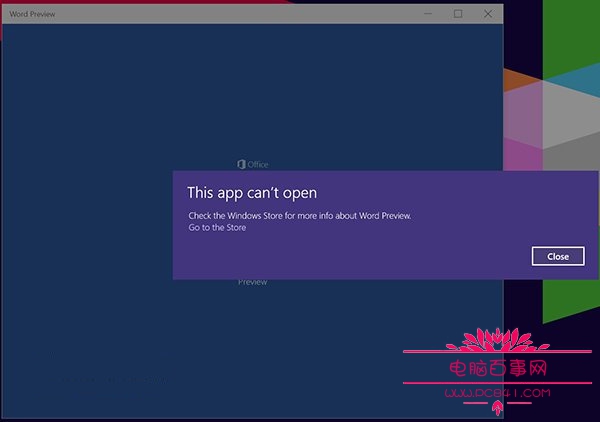Click the 'Check the Windows Store for more info' message
The image size is (600, 422).
click(x=300, y=215)
